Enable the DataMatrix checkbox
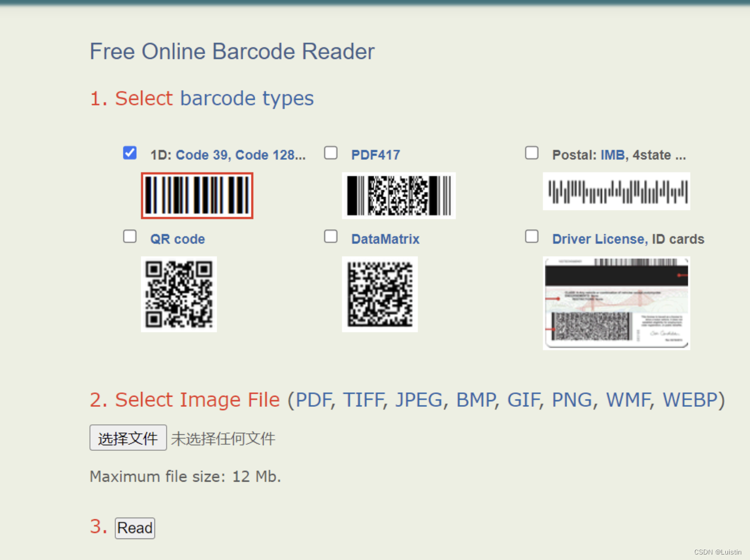This screenshot has height=560, width=750. click(331, 236)
